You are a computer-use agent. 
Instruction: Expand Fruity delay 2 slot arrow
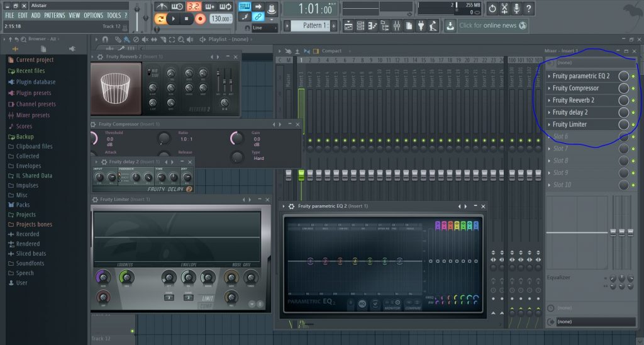click(x=549, y=112)
